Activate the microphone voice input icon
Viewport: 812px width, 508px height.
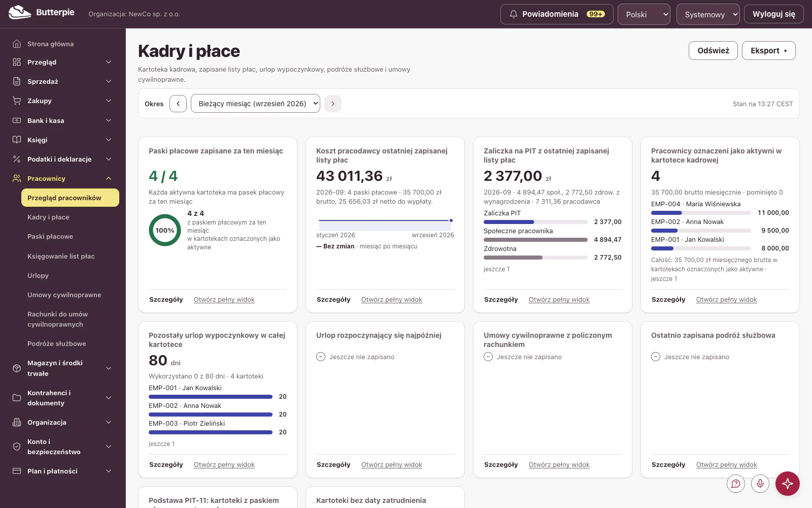[760, 484]
